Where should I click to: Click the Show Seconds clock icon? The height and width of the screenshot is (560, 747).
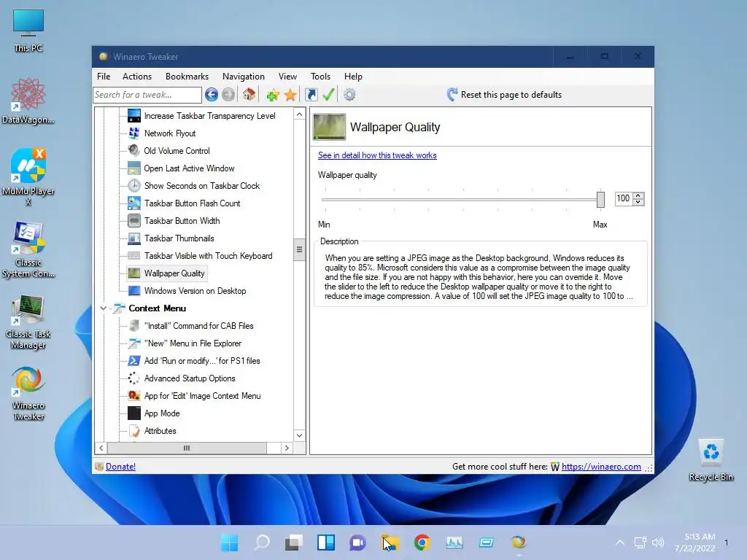click(134, 186)
